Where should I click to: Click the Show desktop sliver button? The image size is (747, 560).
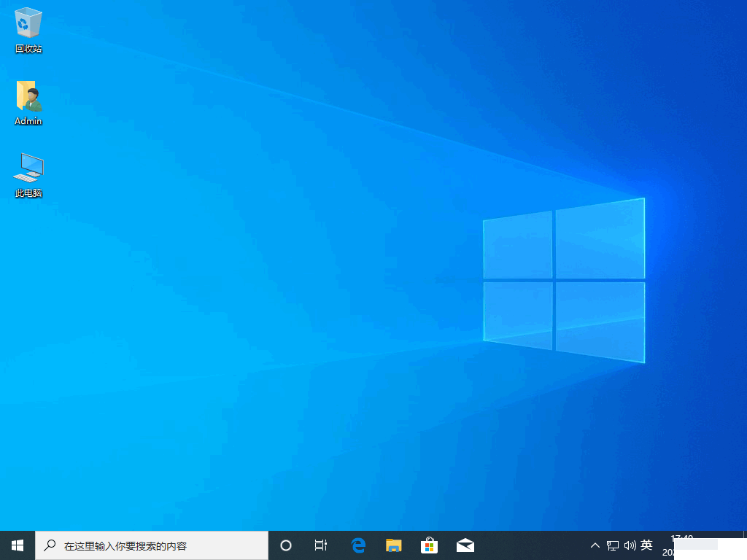(745, 545)
